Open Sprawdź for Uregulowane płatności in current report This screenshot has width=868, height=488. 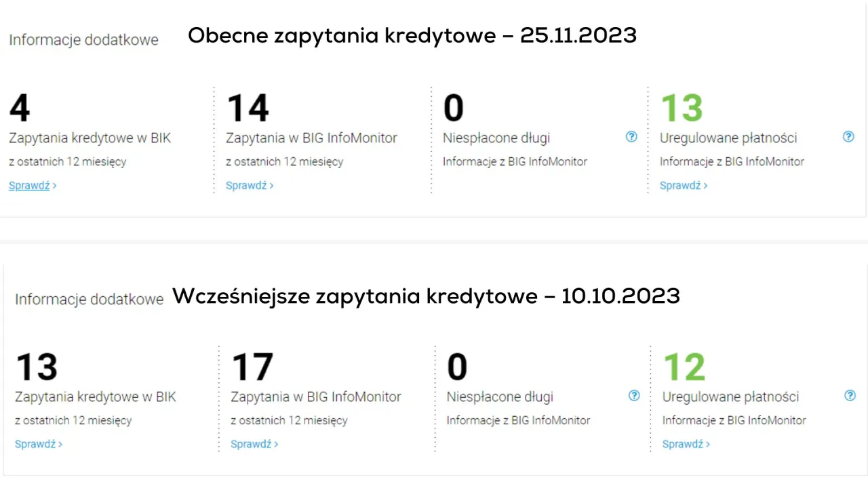point(678,185)
